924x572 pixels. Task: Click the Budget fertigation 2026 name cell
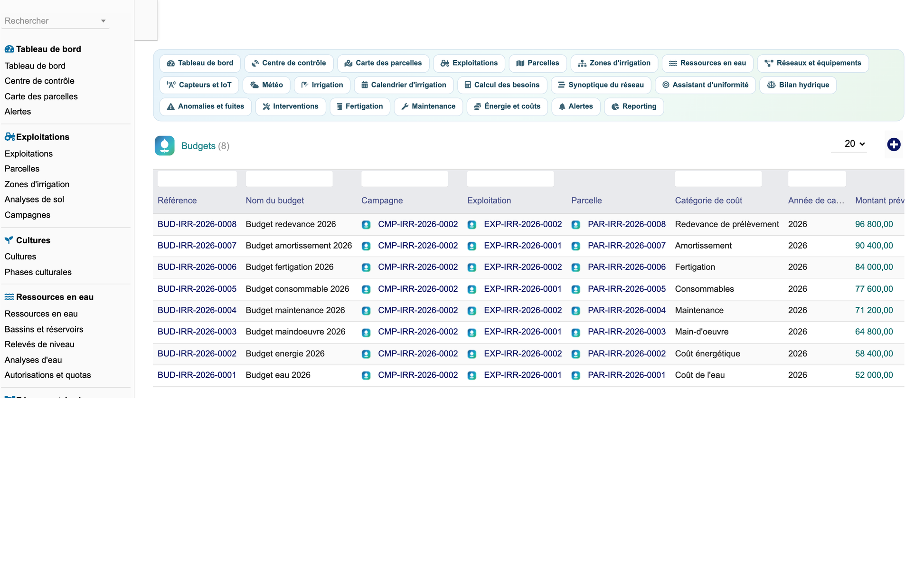pyautogui.click(x=290, y=267)
